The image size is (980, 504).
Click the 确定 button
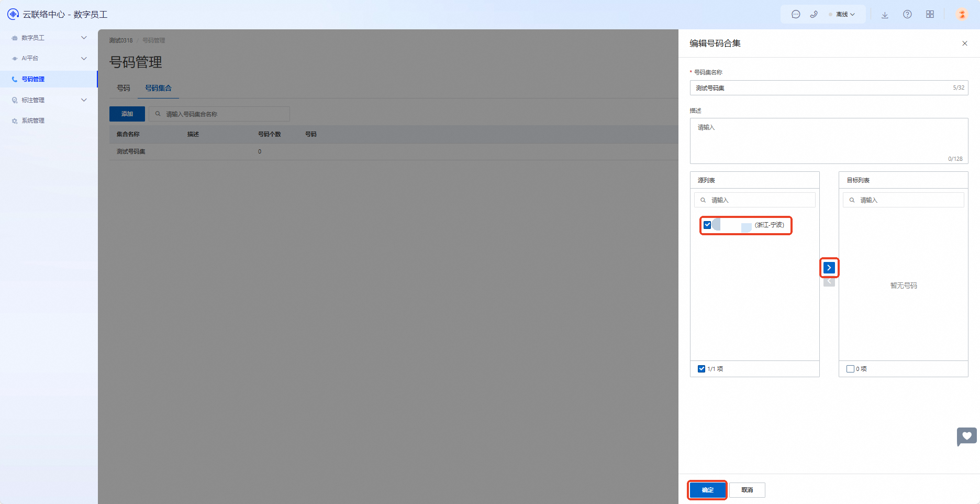point(708,490)
